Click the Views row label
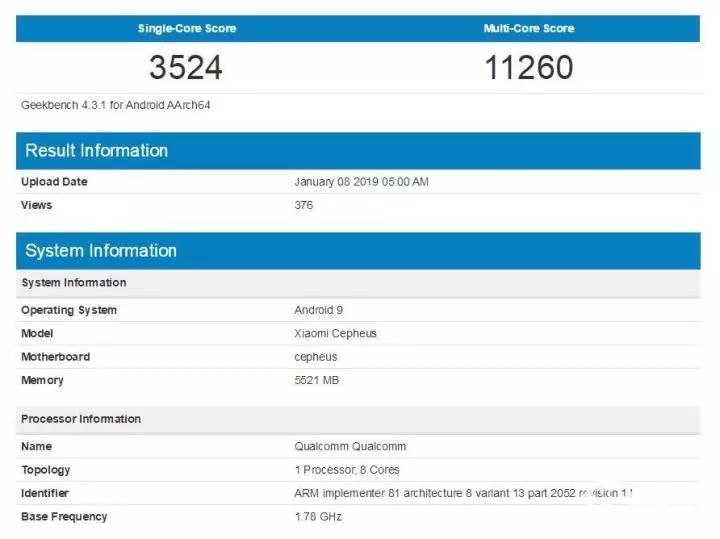This screenshot has width=720, height=539. [x=36, y=205]
